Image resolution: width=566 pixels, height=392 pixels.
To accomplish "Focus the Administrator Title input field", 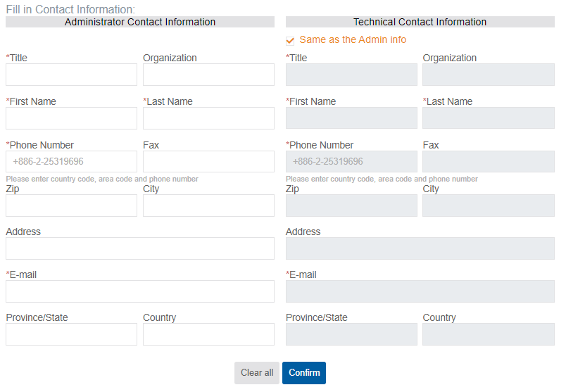I will pos(72,75).
